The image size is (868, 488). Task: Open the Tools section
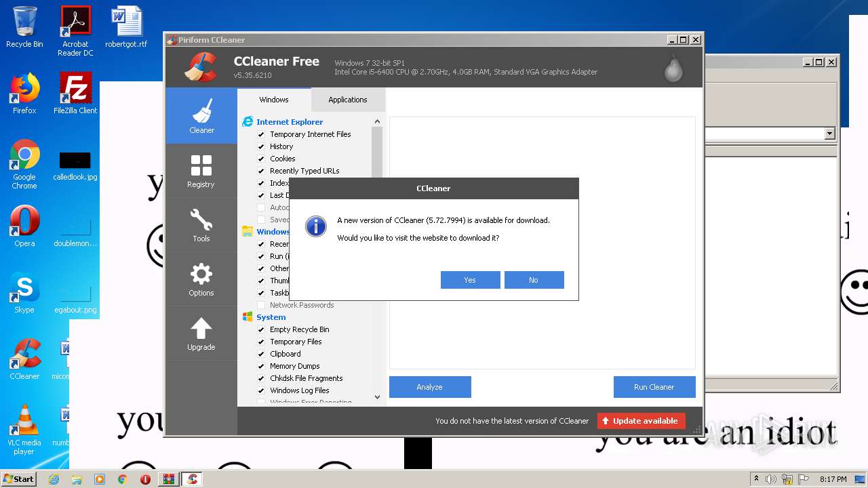pyautogui.click(x=201, y=225)
